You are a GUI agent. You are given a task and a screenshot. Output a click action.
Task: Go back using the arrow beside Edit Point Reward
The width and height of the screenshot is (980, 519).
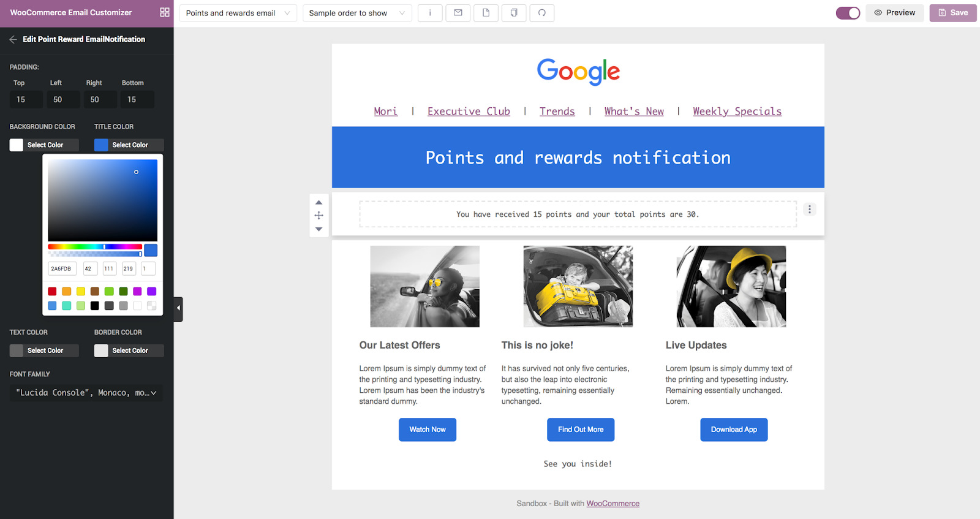(x=13, y=39)
